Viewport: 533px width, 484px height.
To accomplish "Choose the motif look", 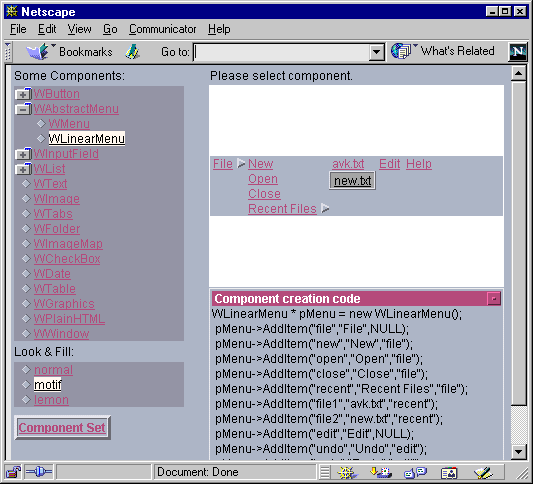I will tap(48, 385).
